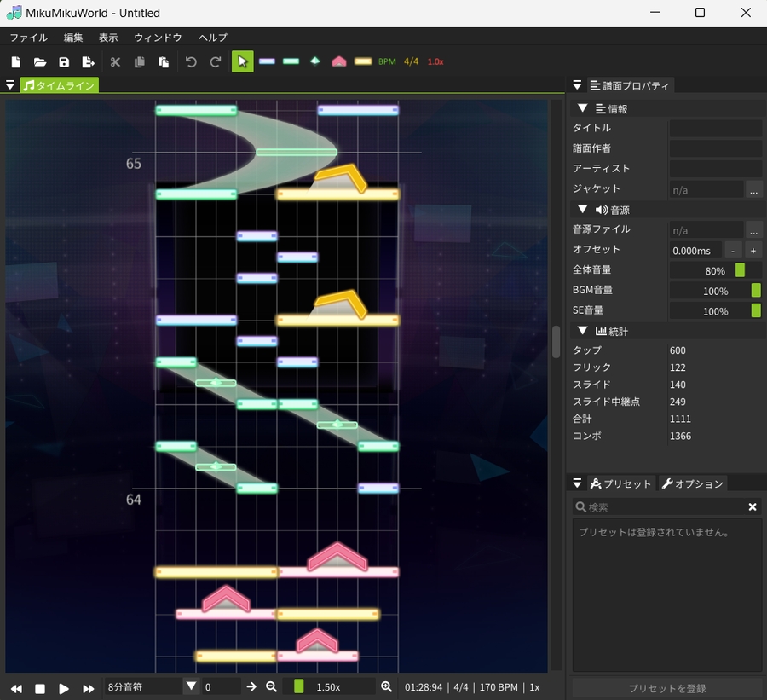Image resolution: width=767 pixels, height=700 pixels.
Task: Activate the select cursor tool
Action: tap(242, 61)
